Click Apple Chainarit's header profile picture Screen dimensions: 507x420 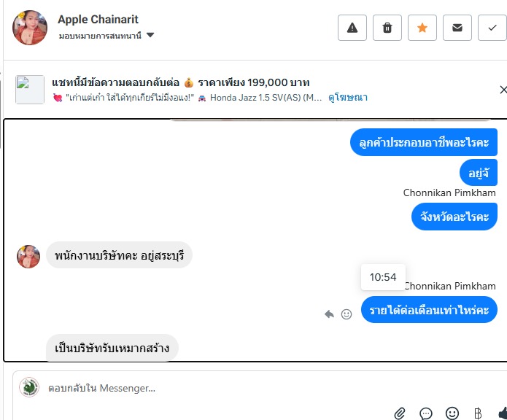[x=30, y=28]
